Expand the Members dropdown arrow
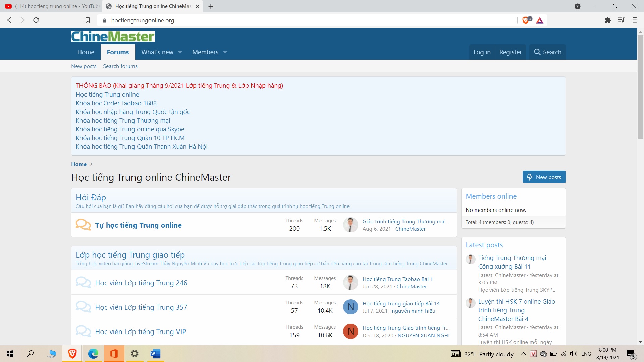Image resolution: width=644 pixels, height=362 pixels. (225, 52)
